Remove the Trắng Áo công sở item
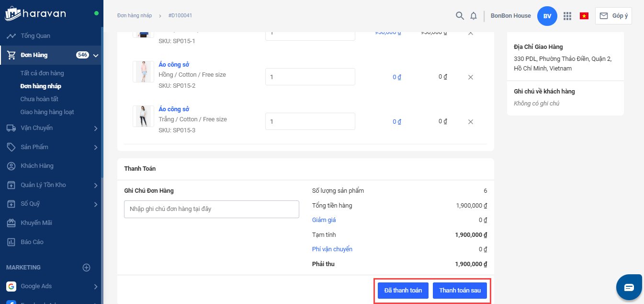 coord(470,122)
